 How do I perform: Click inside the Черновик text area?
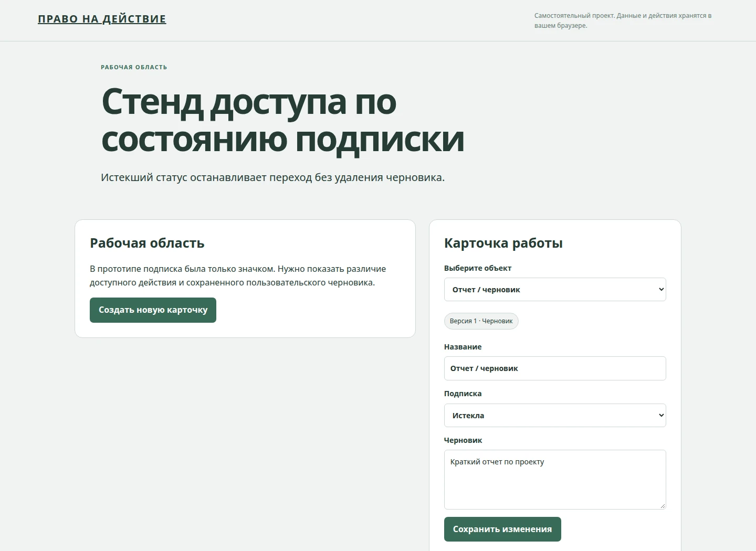pos(555,480)
